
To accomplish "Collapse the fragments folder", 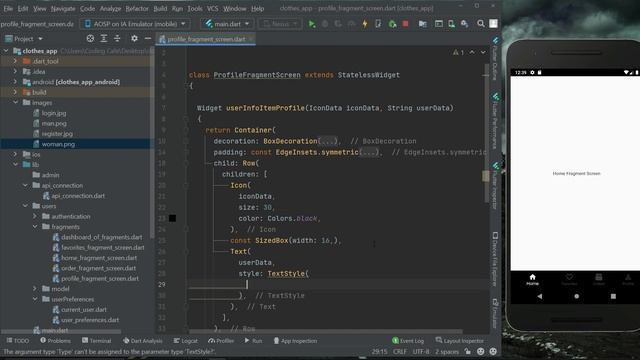I will click(x=35, y=227).
